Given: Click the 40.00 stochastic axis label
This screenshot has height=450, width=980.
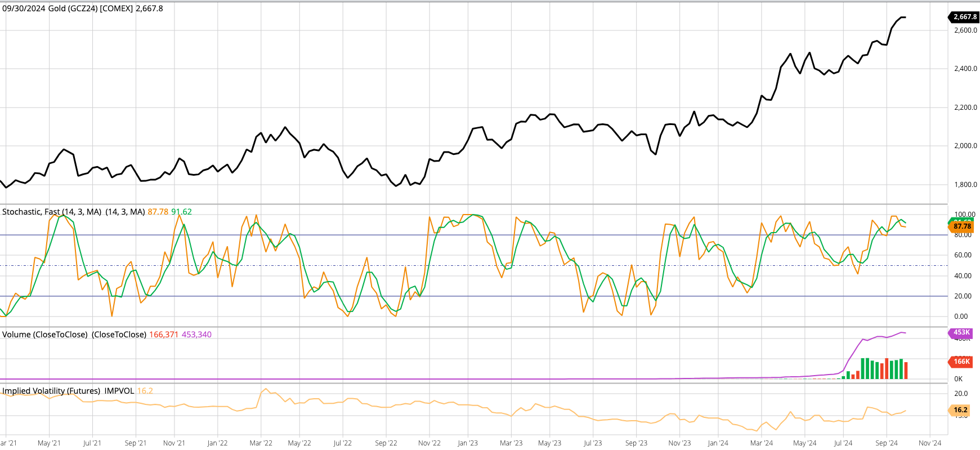Looking at the screenshot, I should [963, 276].
